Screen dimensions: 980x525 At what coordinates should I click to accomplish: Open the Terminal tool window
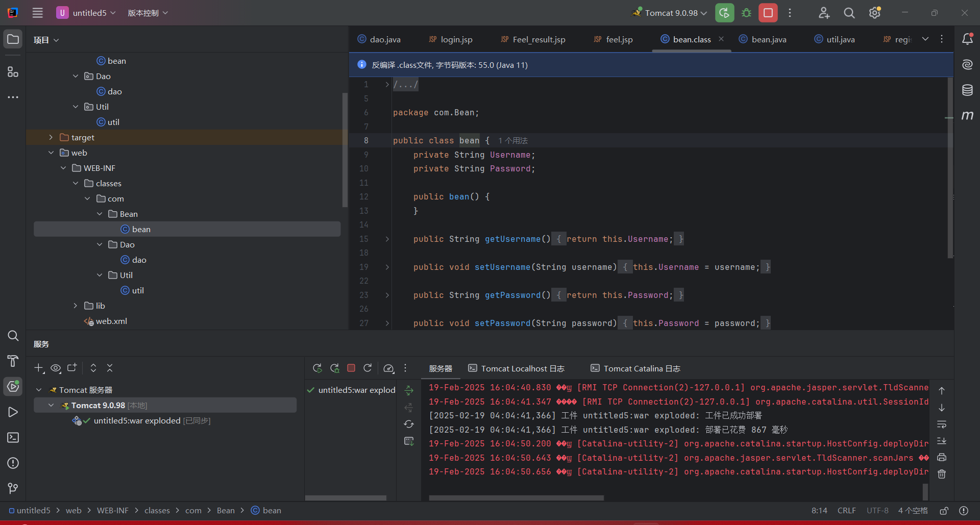(x=13, y=438)
